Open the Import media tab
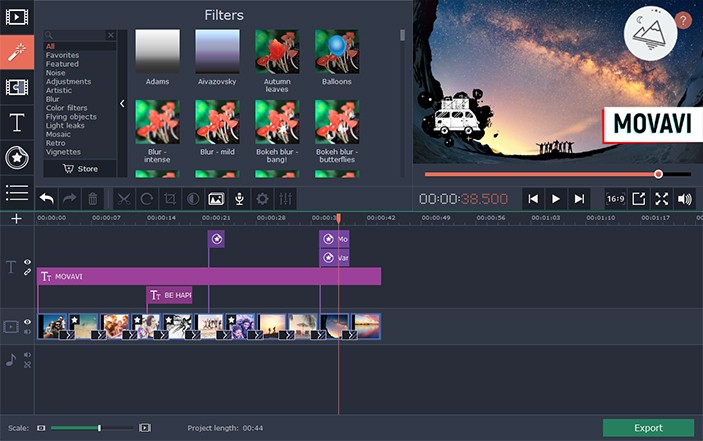The height and width of the screenshot is (441, 703). click(x=17, y=17)
